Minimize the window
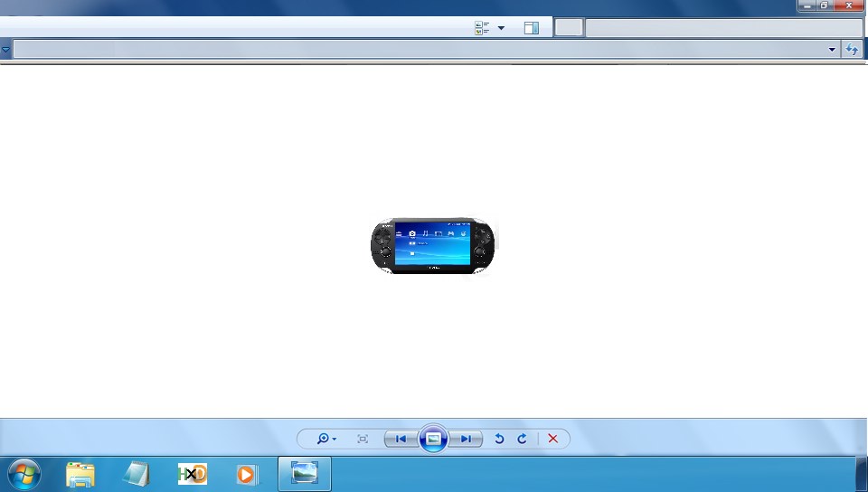The width and height of the screenshot is (868, 492). 807,5
